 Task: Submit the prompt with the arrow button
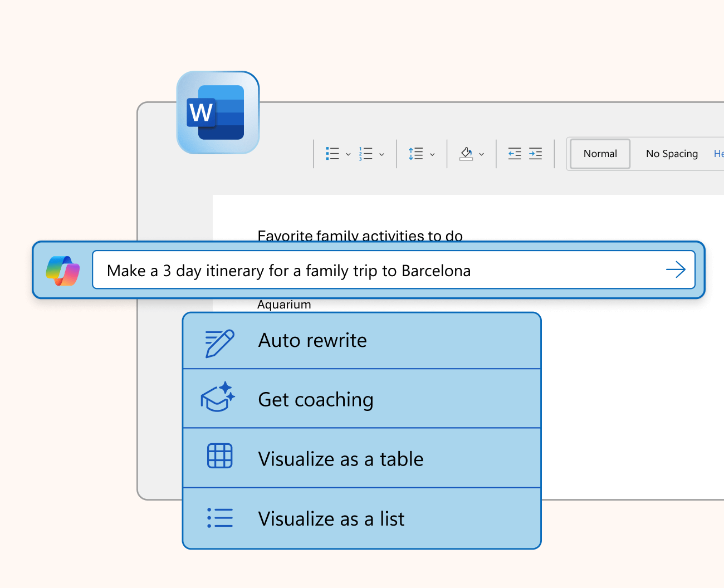(x=676, y=270)
